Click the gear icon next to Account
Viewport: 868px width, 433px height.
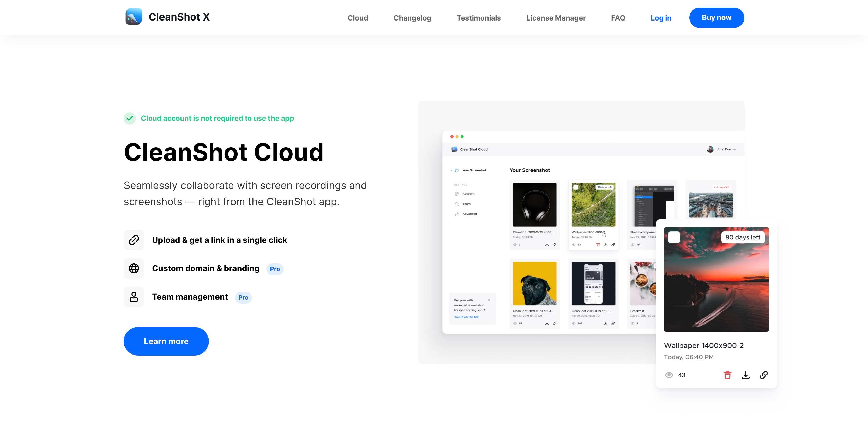[457, 194]
